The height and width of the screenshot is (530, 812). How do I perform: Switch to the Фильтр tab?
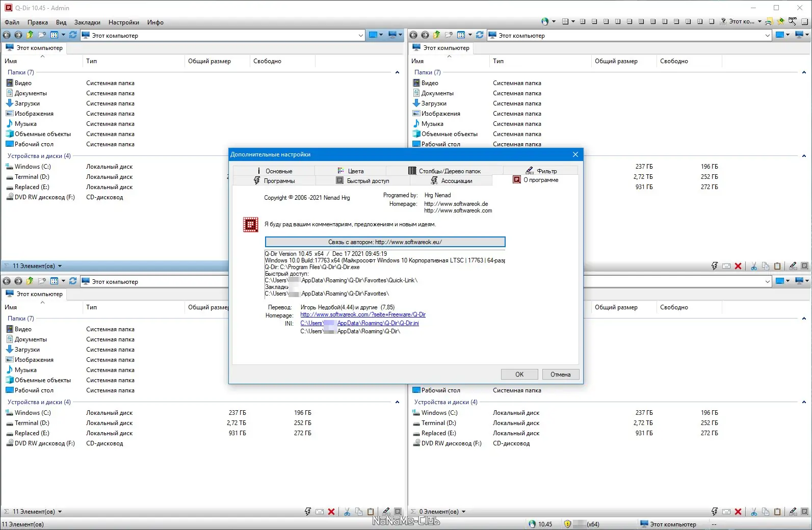pyautogui.click(x=541, y=171)
